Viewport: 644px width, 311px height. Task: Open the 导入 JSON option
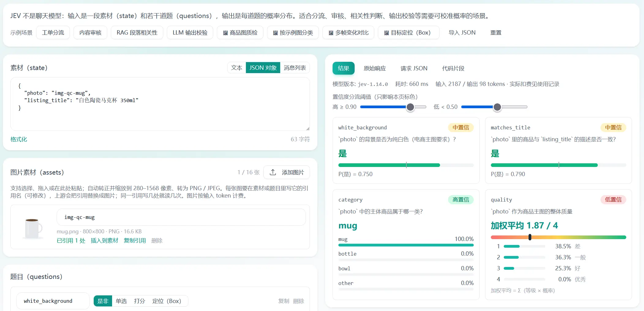click(462, 33)
